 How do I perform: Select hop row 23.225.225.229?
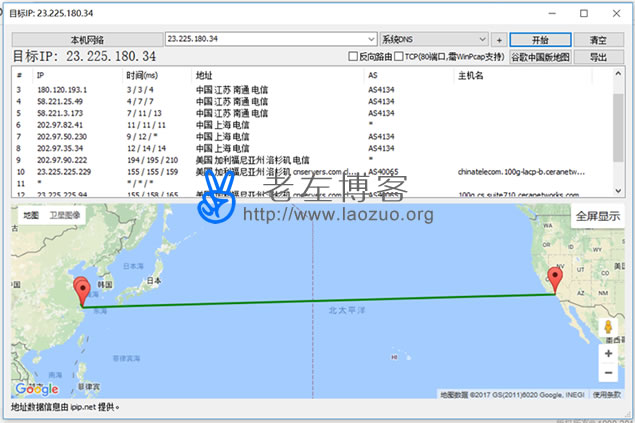pyautogui.click(x=312, y=172)
